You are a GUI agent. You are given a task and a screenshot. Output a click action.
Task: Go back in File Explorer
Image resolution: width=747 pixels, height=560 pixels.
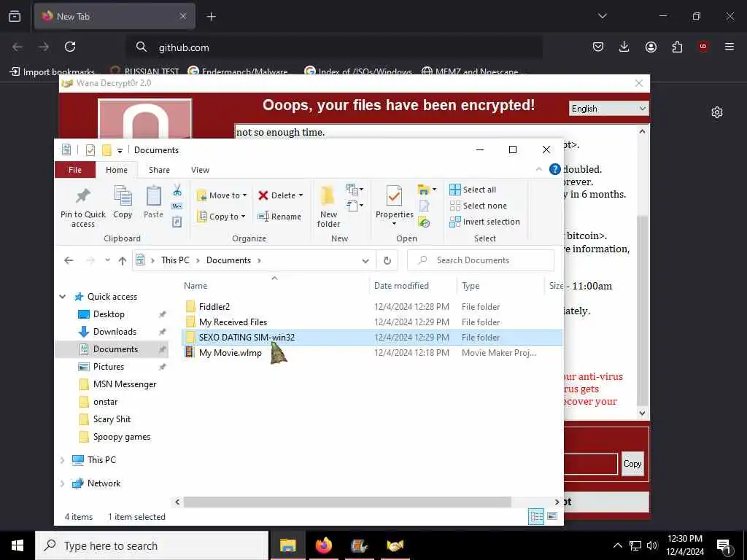[x=69, y=260]
